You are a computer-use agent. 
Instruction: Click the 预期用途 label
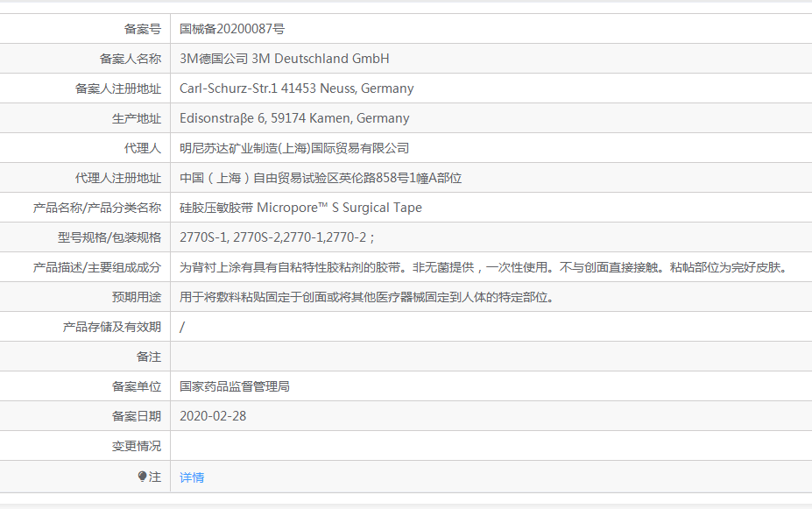(137, 297)
